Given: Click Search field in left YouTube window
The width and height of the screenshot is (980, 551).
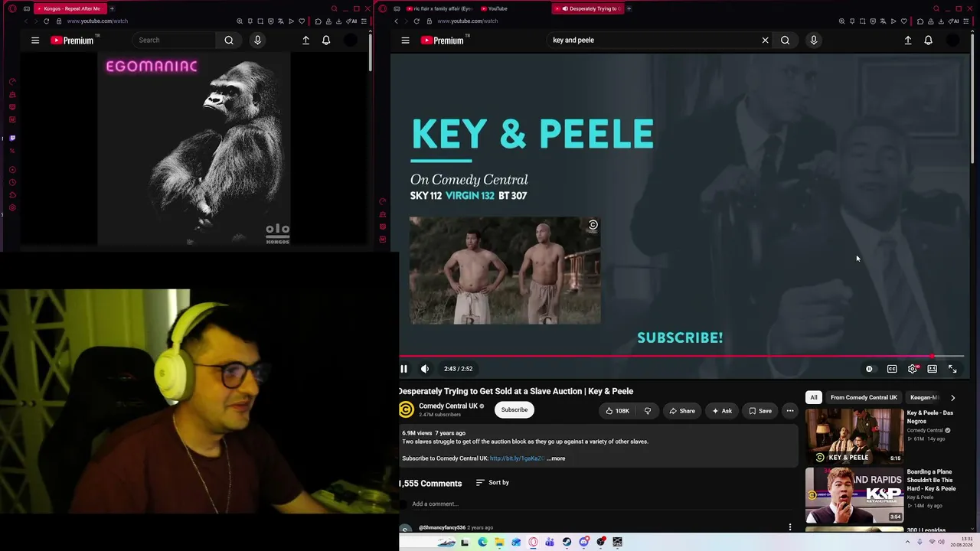Looking at the screenshot, I should (174, 41).
